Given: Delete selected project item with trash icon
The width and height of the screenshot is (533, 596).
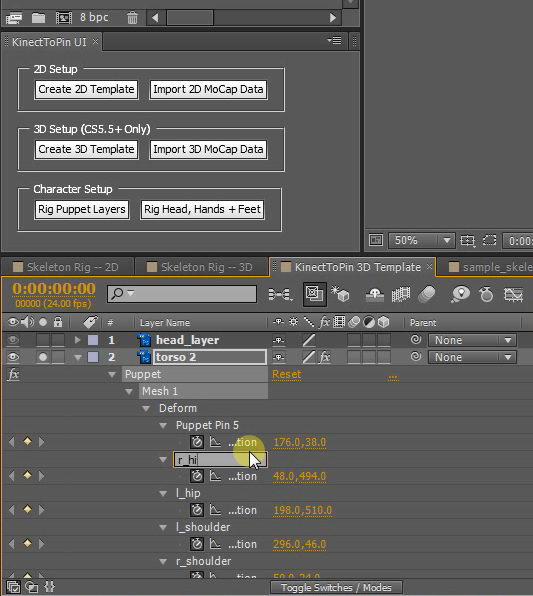Looking at the screenshot, I should pyautogui.click(x=132, y=17).
